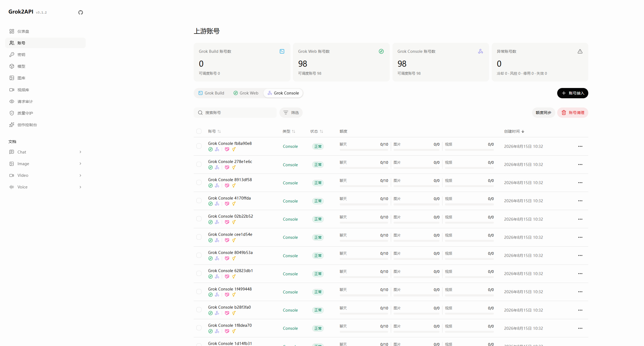The width and height of the screenshot is (644, 346).
Task: Sort the table by 类型 column
Action: 289,131
